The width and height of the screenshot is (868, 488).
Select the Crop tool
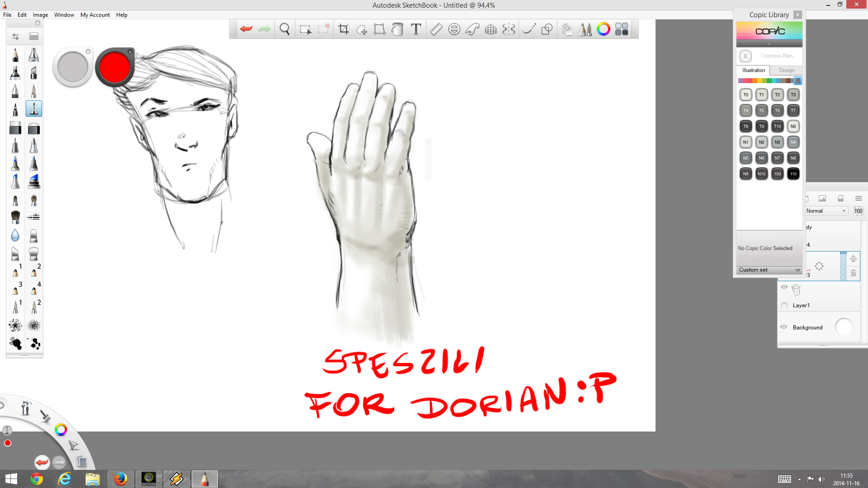click(x=344, y=29)
